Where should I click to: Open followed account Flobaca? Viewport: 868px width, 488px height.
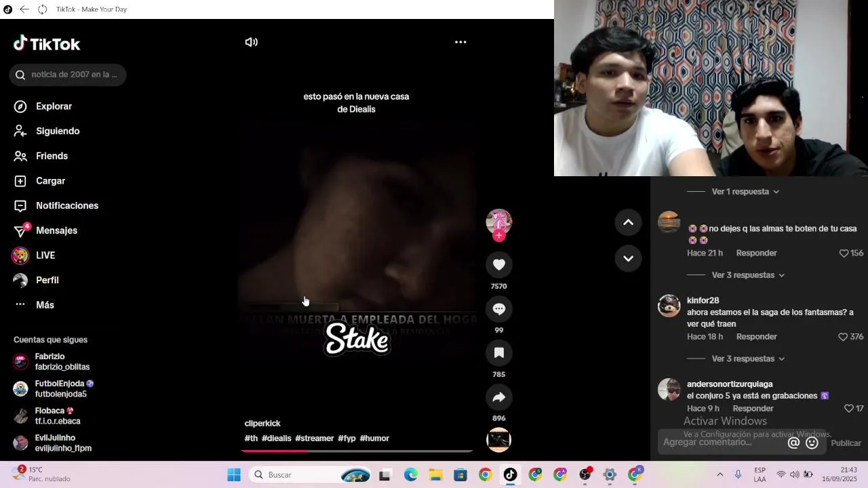(x=47, y=415)
